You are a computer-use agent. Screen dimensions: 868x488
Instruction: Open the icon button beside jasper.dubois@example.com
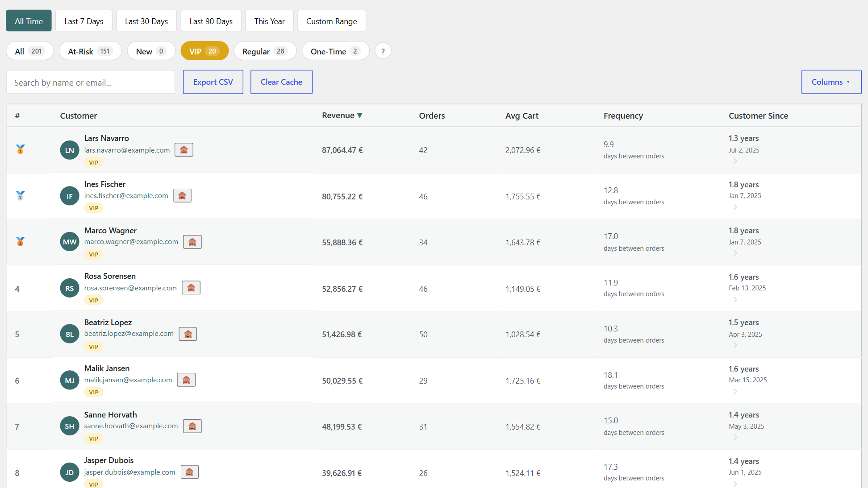tap(189, 472)
